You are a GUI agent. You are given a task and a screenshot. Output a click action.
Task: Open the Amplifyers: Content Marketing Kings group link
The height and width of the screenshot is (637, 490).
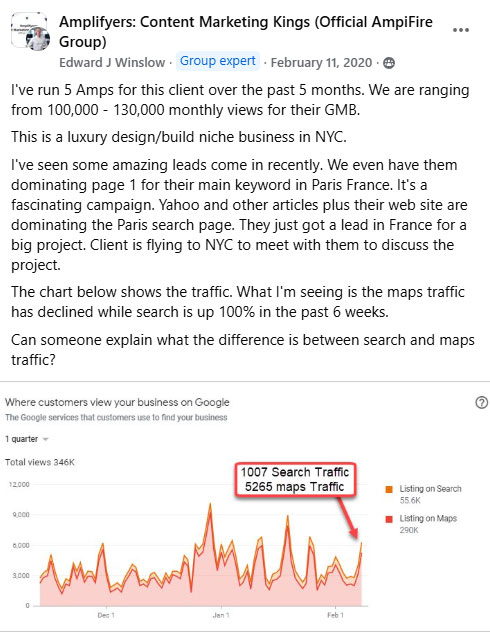[x=246, y=32]
